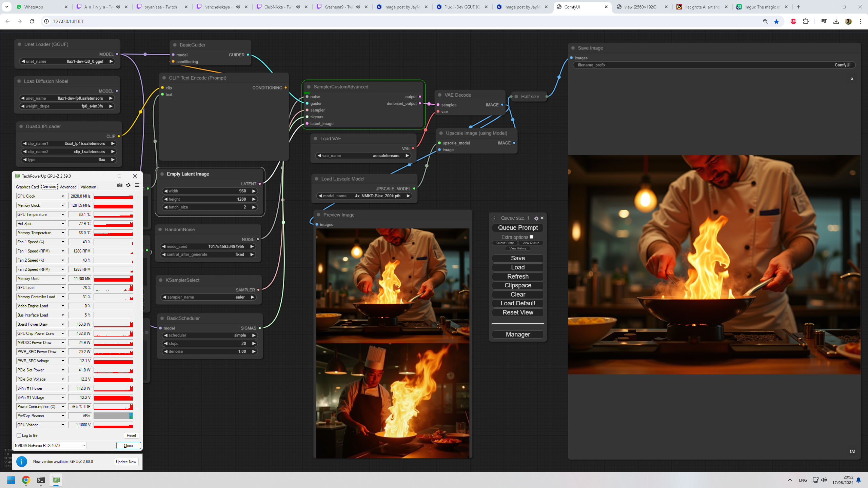Image resolution: width=868 pixels, height=488 pixels.
Task: Click the View History button
Action: pyautogui.click(x=518, y=248)
